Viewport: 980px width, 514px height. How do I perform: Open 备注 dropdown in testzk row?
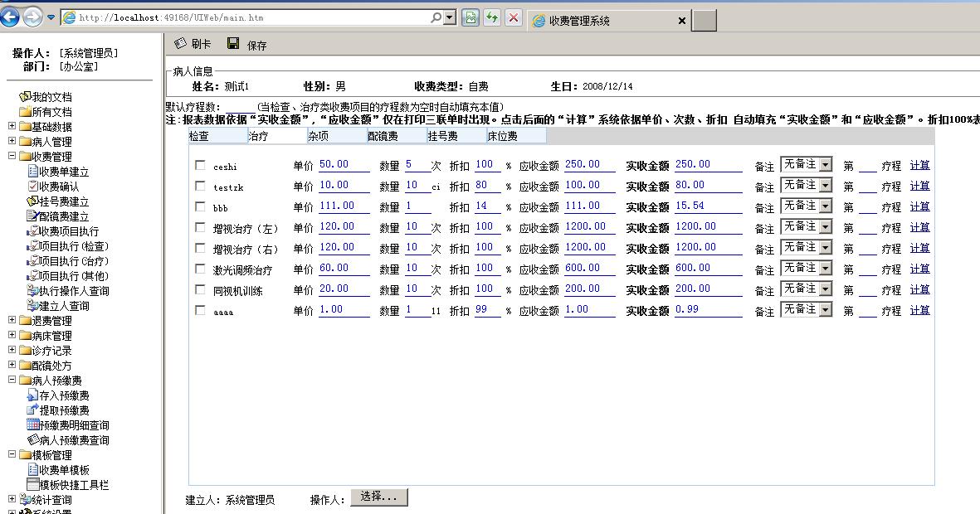click(807, 185)
